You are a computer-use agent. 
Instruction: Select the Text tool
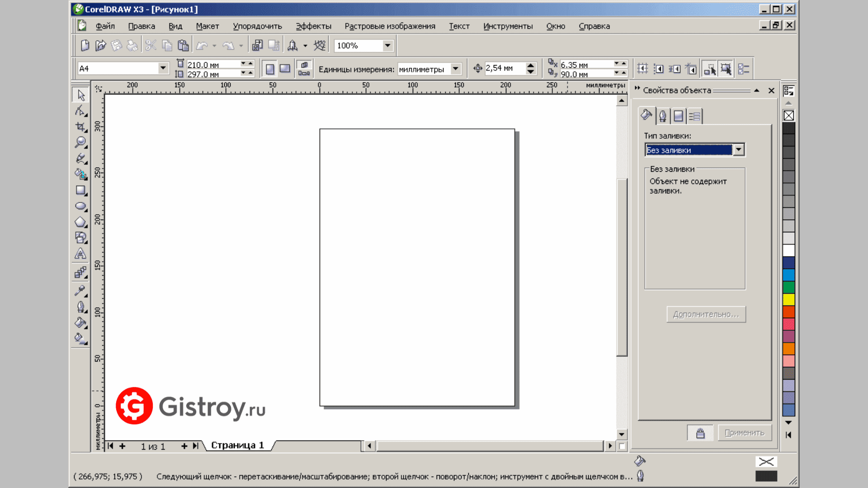point(80,254)
